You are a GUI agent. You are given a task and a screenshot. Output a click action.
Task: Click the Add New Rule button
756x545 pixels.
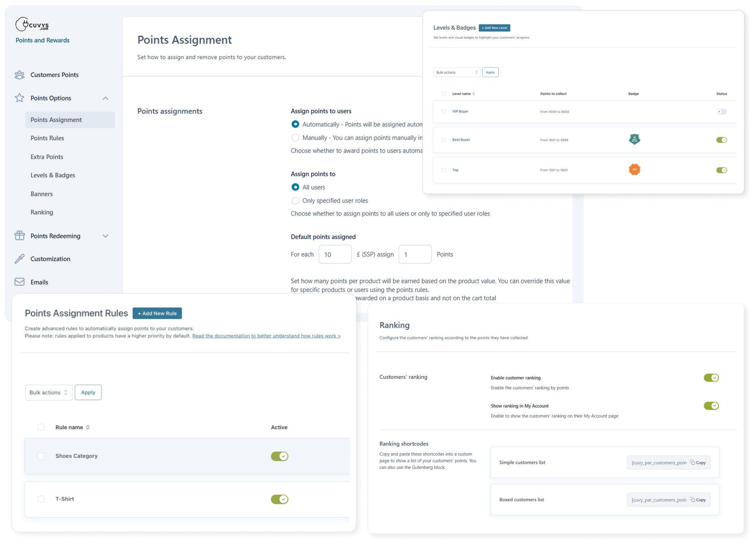tap(157, 313)
